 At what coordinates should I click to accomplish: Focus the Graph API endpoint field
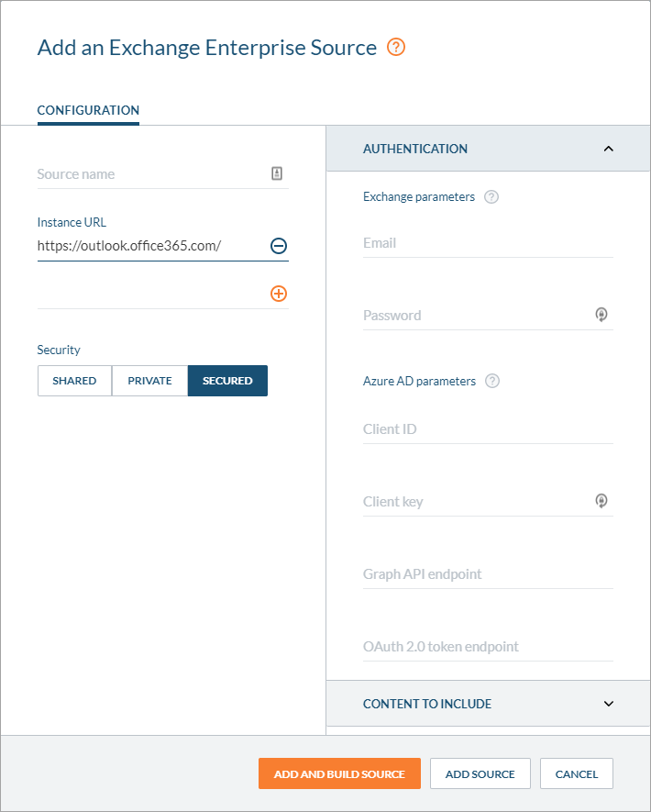click(x=488, y=573)
